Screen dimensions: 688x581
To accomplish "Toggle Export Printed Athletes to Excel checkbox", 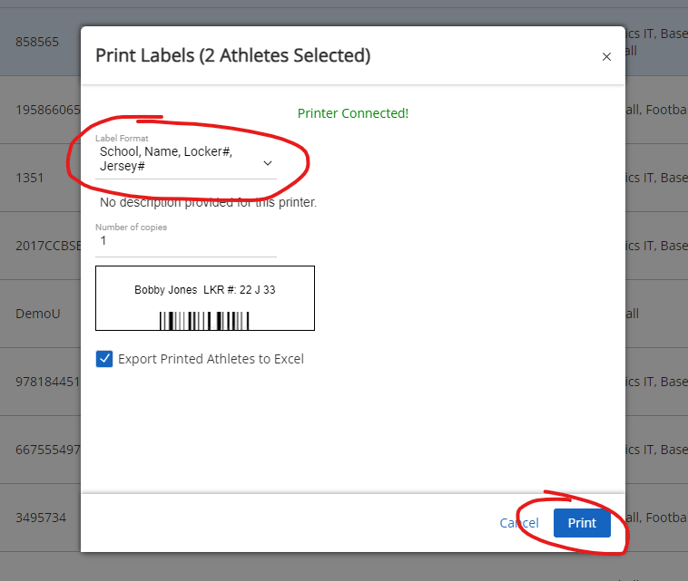I will tap(104, 359).
